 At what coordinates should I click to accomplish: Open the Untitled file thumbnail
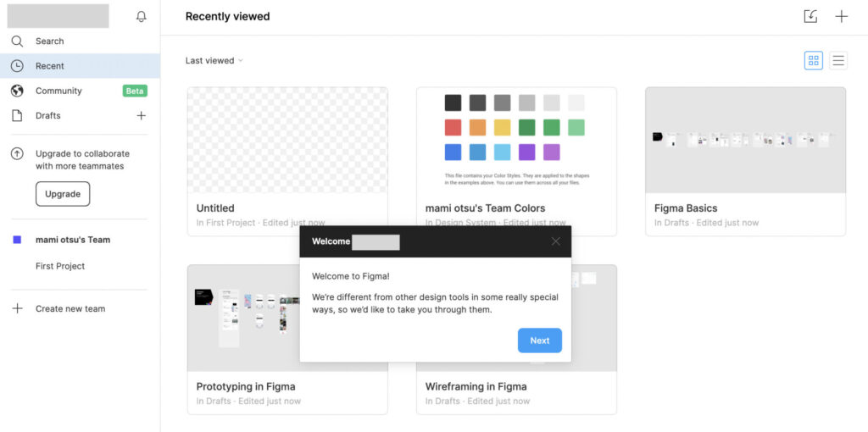(287, 141)
